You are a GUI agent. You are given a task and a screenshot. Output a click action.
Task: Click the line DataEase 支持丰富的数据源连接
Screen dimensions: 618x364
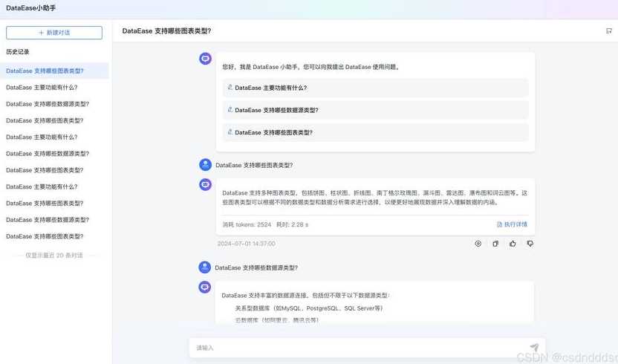coord(305,296)
